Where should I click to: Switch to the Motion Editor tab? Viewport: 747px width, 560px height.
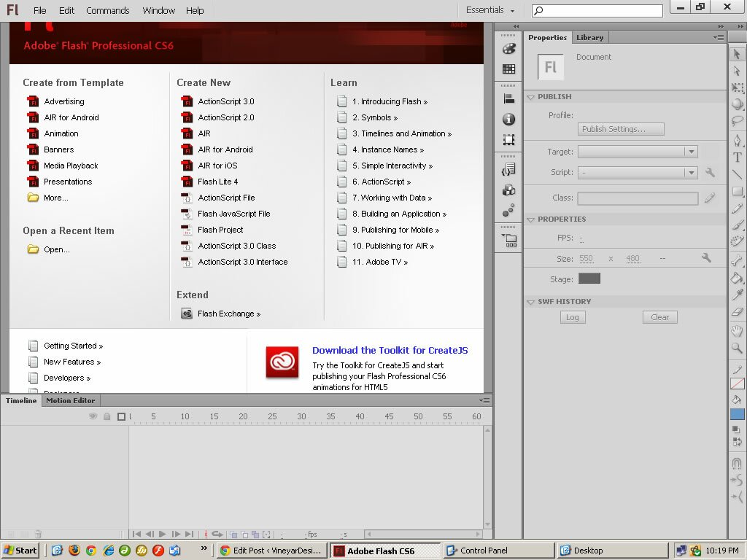71,400
